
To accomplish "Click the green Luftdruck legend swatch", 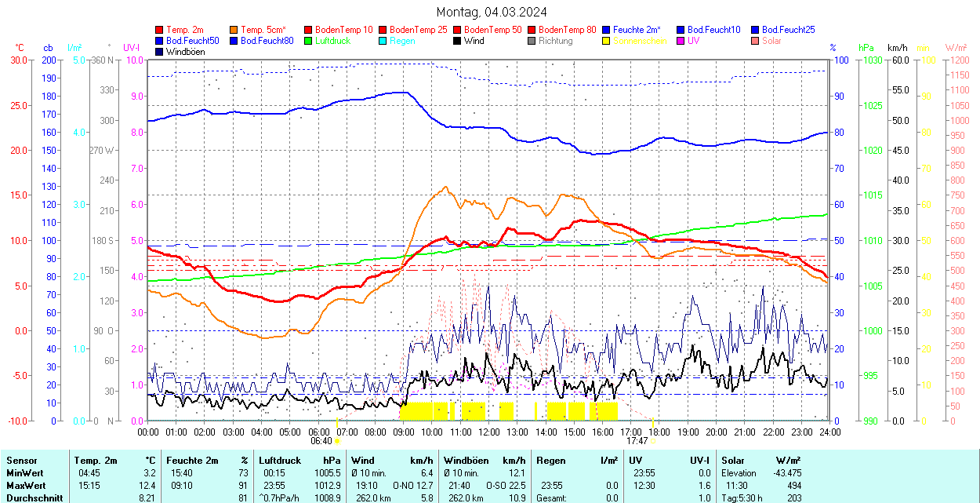I will click(308, 41).
